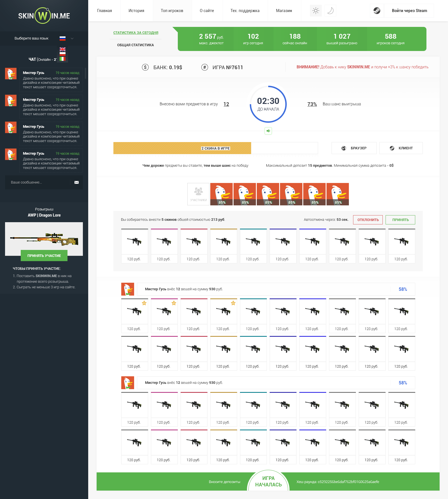Click the 02:30 countdown timer circle
The height and width of the screenshot is (499, 448).
(268, 104)
